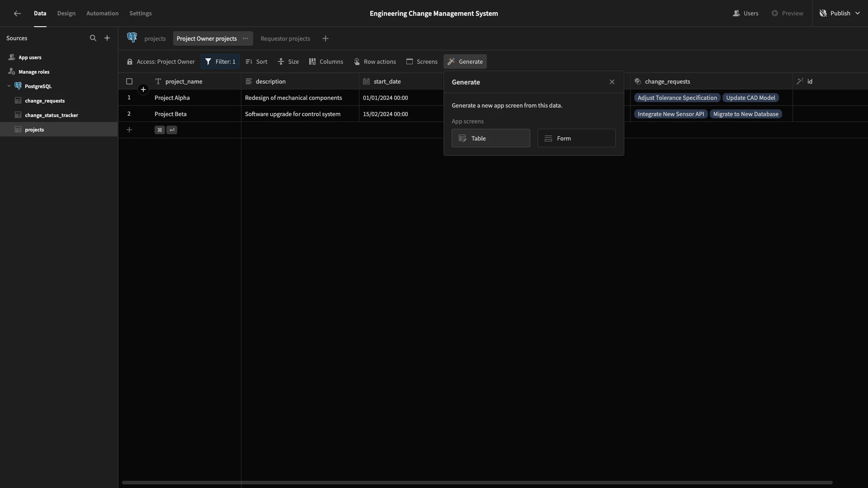Go back using the arrow icon
Image resolution: width=868 pixels, height=488 pixels.
point(17,14)
